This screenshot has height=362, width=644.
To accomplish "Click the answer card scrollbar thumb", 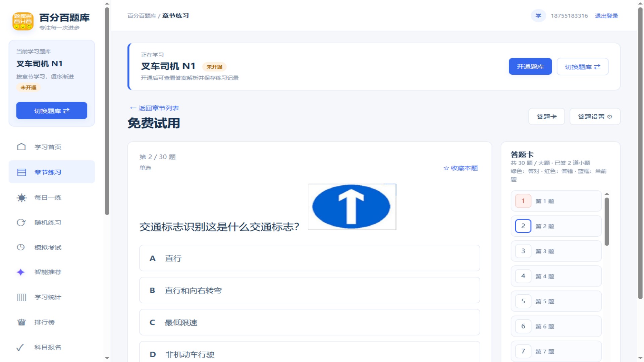I will 607,222.
